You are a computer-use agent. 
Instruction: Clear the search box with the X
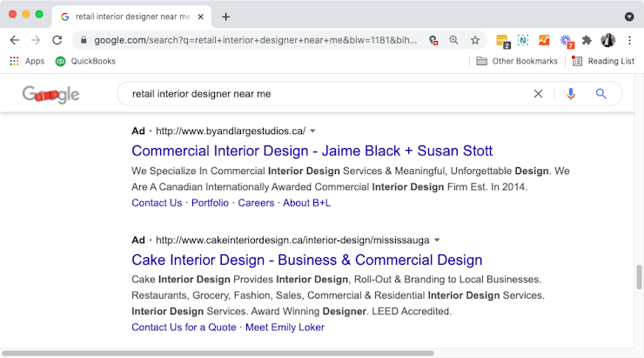[x=538, y=94]
